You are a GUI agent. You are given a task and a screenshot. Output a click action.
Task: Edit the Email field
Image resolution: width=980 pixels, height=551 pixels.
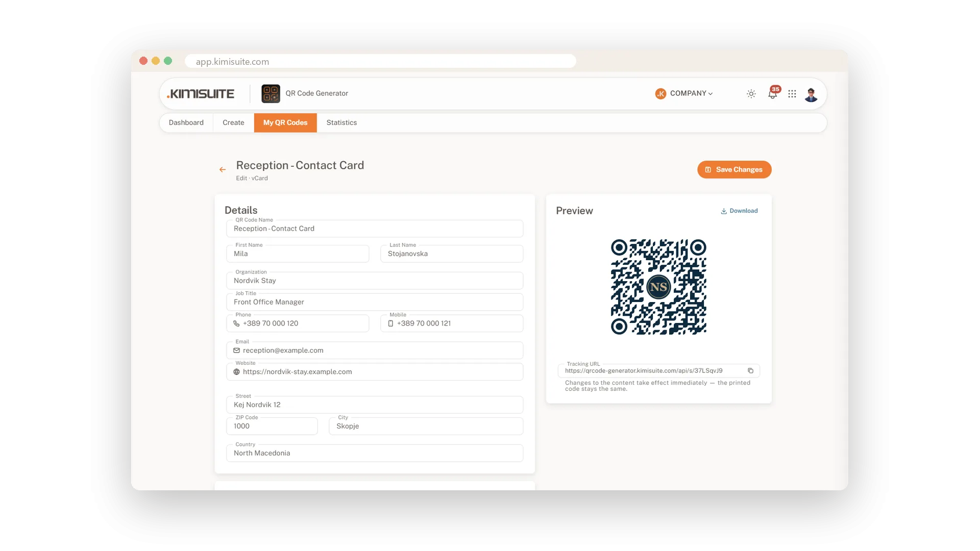coord(375,350)
